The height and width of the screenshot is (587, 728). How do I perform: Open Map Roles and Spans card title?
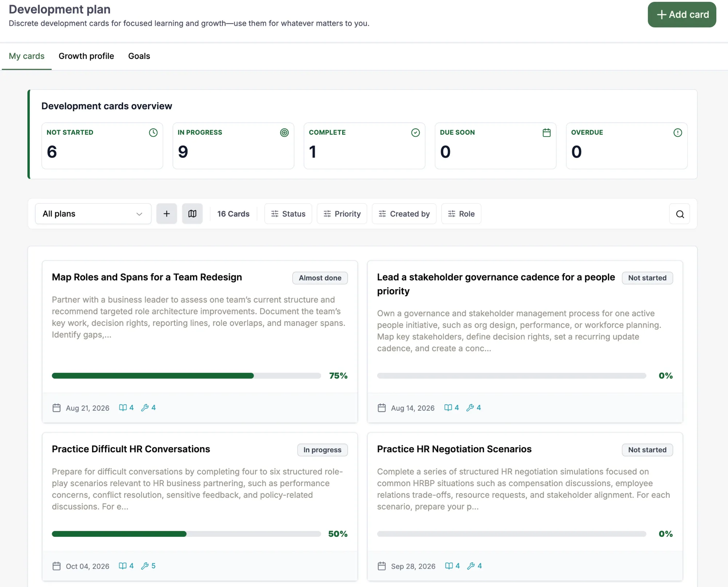click(147, 277)
